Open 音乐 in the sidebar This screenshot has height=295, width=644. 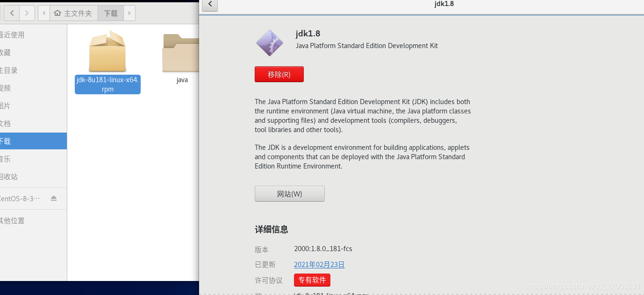(33, 159)
